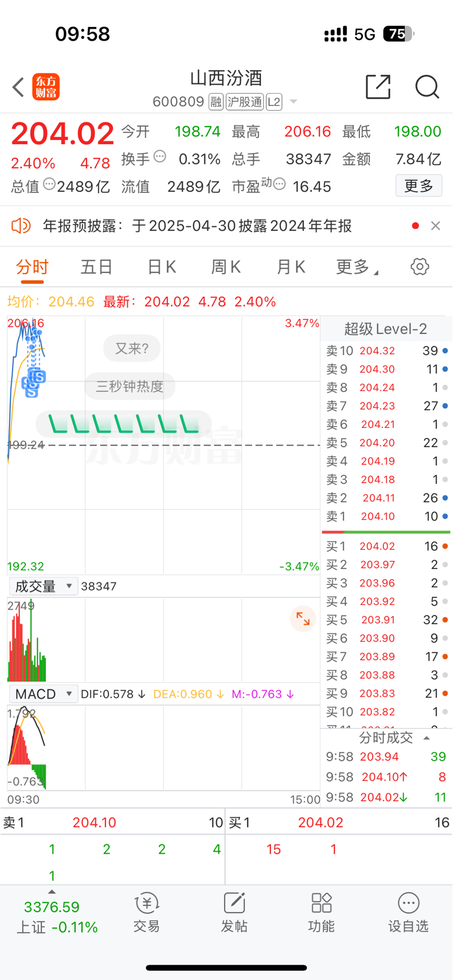Tap the 沪股通 badge
453x980 pixels.
(244, 102)
